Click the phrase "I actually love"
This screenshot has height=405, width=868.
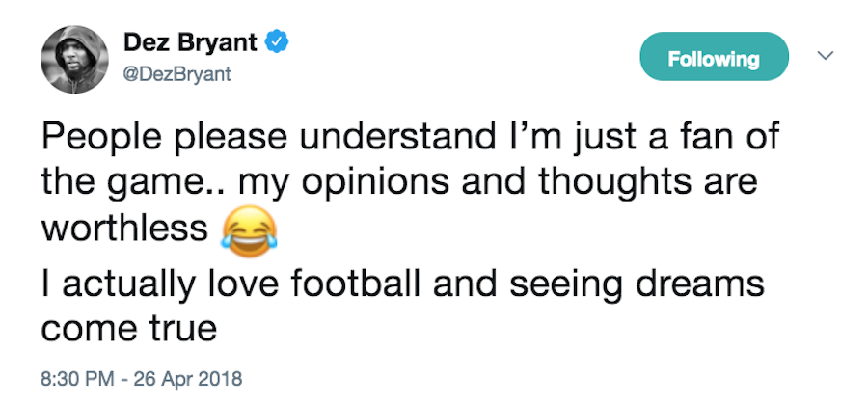(149, 286)
